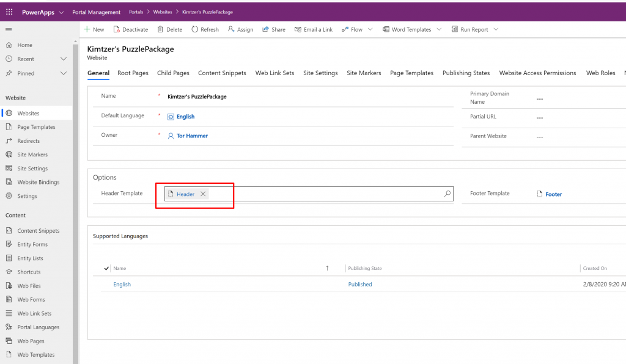Open Web Pages in sidebar

[x=31, y=341]
